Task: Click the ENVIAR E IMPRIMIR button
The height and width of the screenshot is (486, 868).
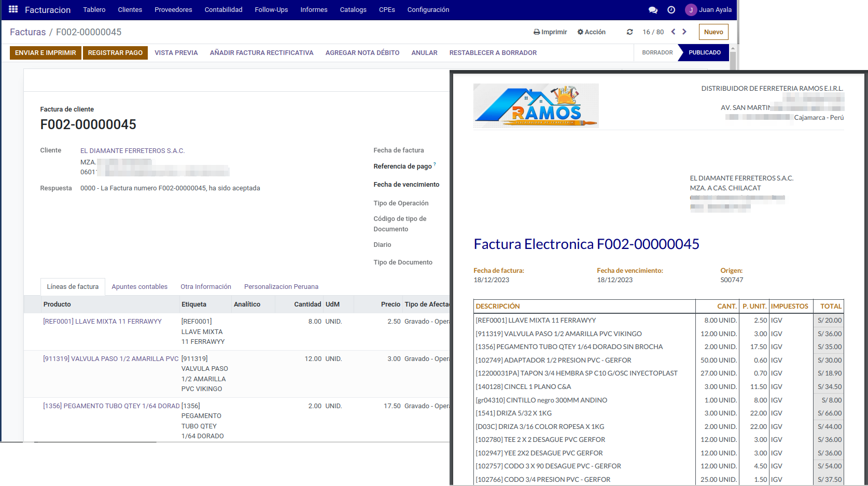Action: click(x=46, y=53)
